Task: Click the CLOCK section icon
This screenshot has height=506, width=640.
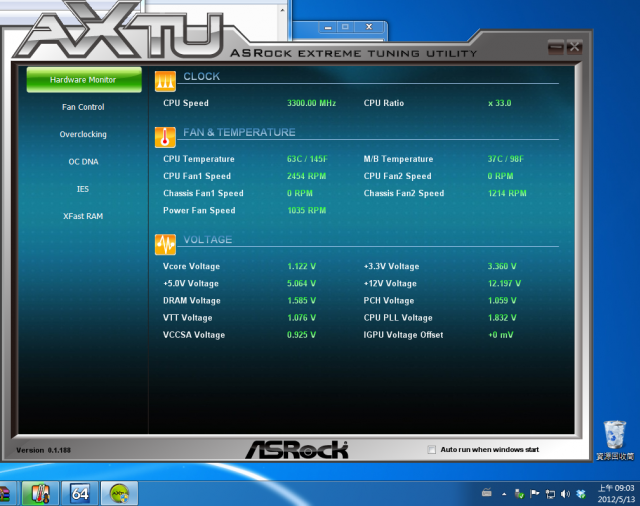Action: pos(165,81)
